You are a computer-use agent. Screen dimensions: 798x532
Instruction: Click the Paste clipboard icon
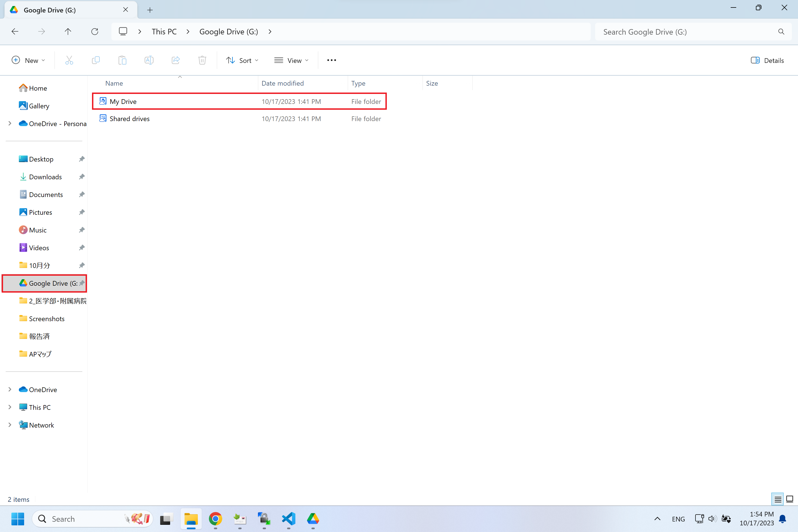point(122,60)
